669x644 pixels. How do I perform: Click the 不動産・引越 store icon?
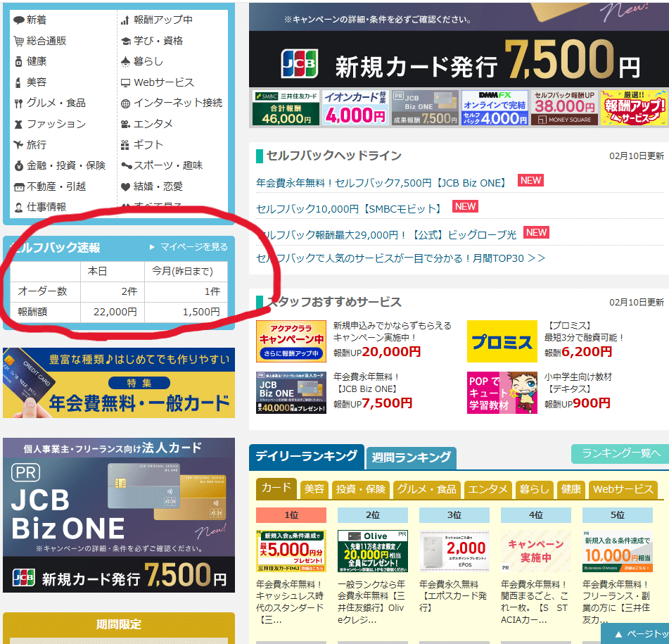(19, 187)
